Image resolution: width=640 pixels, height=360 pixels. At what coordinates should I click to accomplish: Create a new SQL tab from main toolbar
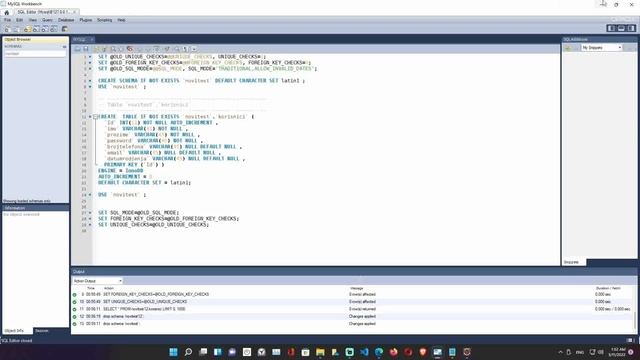7,29
